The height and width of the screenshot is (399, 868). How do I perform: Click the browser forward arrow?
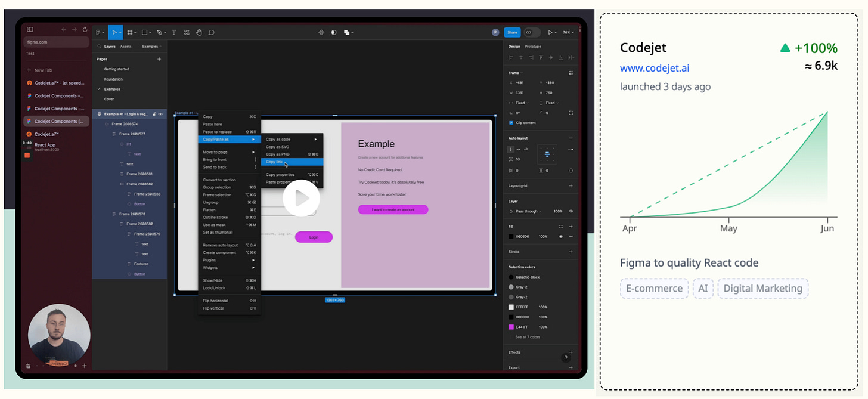(x=75, y=29)
